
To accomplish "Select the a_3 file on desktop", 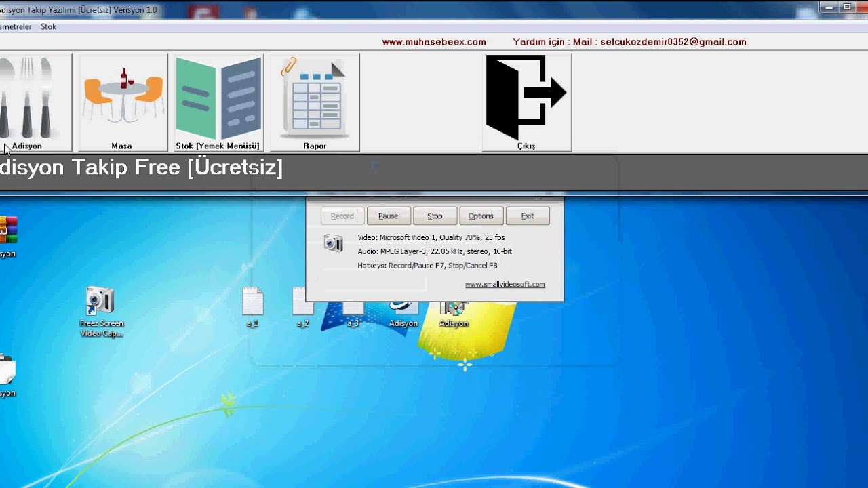I will (353, 313).
